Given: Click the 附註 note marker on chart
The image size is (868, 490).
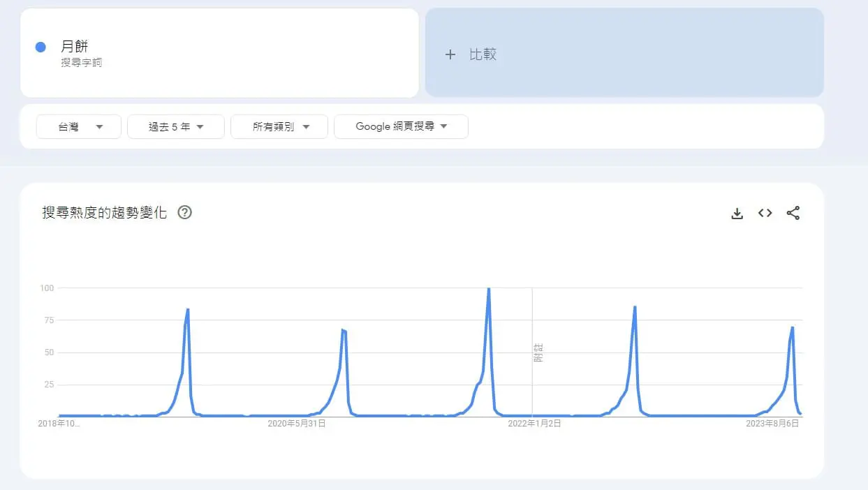Looking at the screenshot, I should 538,352.
